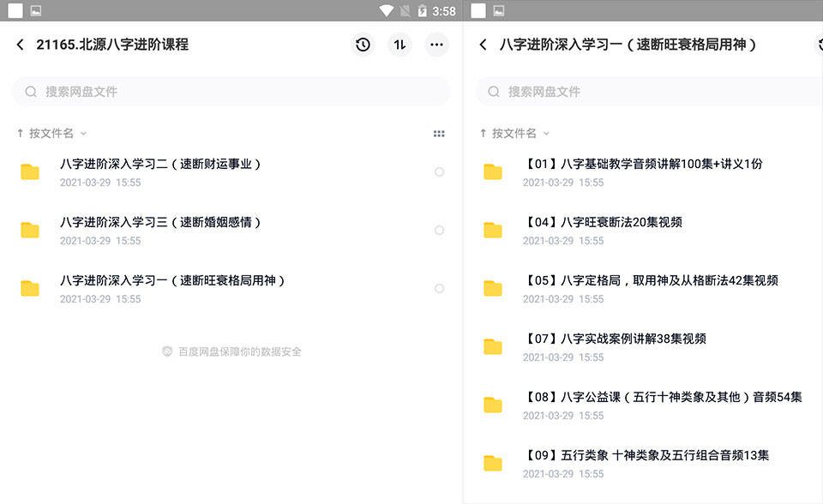Open folder icon of 【08】八字公益课
823x504 pixels.
(x=493, y=405)
